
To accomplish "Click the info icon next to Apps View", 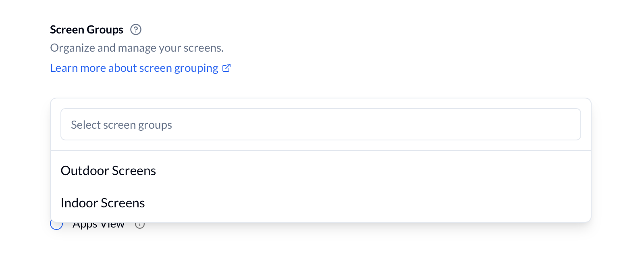I will 140,225.
